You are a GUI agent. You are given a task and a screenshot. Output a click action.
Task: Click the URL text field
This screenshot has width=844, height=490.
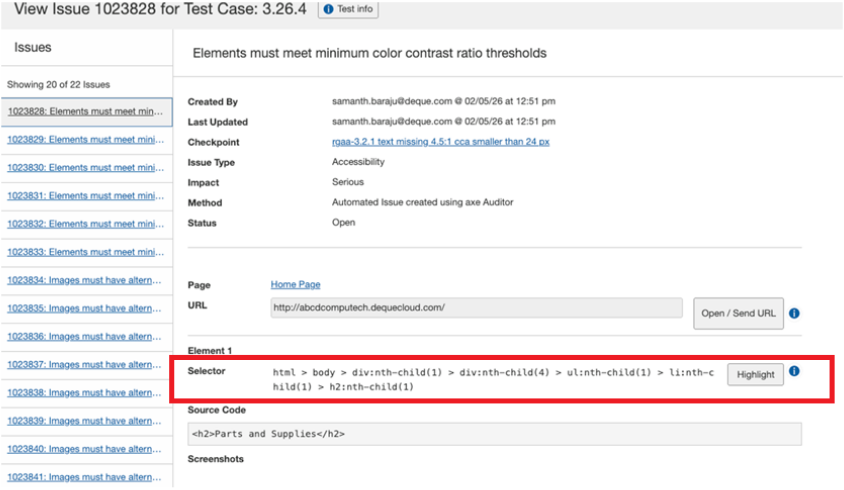coord(476,308)
